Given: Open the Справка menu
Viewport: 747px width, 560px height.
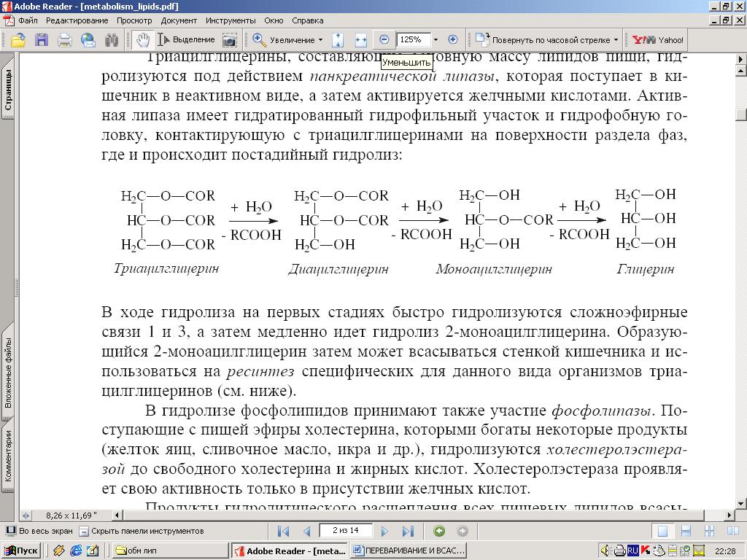Looking at the screenshot, I should [x=307, y=20].
